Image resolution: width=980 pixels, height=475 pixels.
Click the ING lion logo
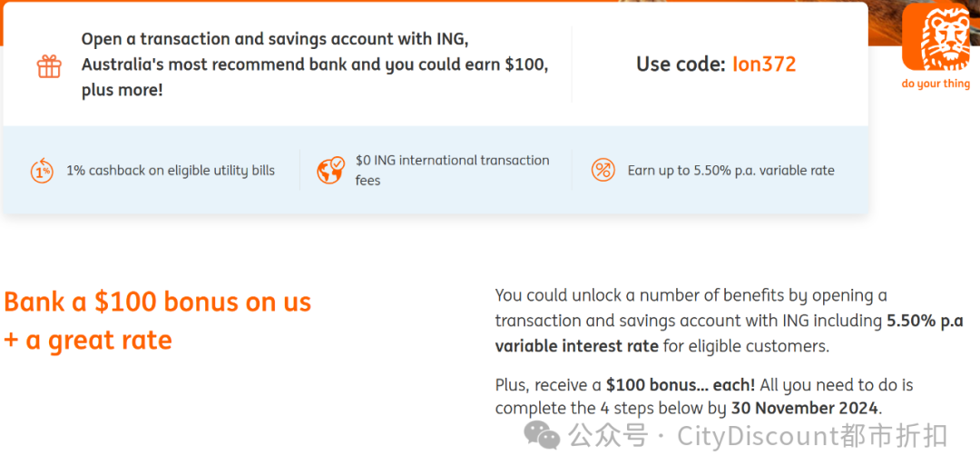click(x=936, y=36)
